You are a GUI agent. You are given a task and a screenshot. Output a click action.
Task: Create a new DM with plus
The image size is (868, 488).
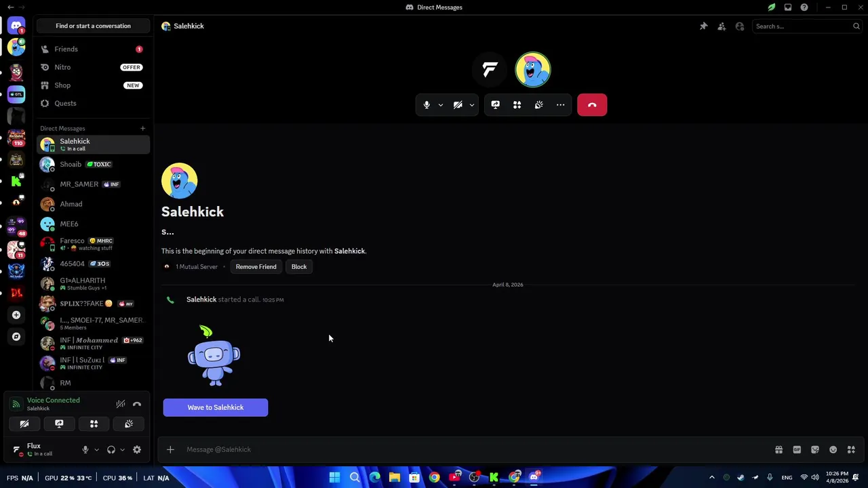tap(142, 128)
